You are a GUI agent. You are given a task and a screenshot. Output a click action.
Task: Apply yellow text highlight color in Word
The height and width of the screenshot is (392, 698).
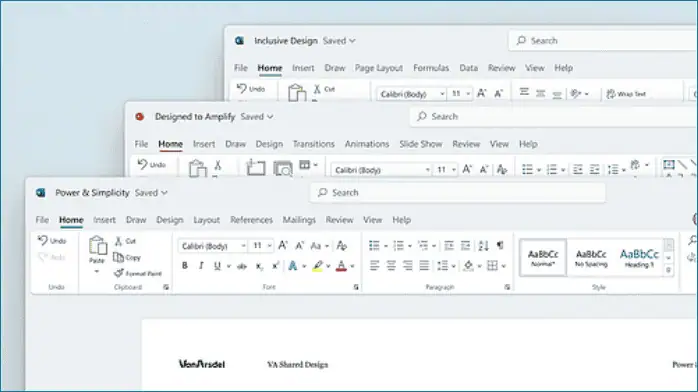[x=317, y=266]
